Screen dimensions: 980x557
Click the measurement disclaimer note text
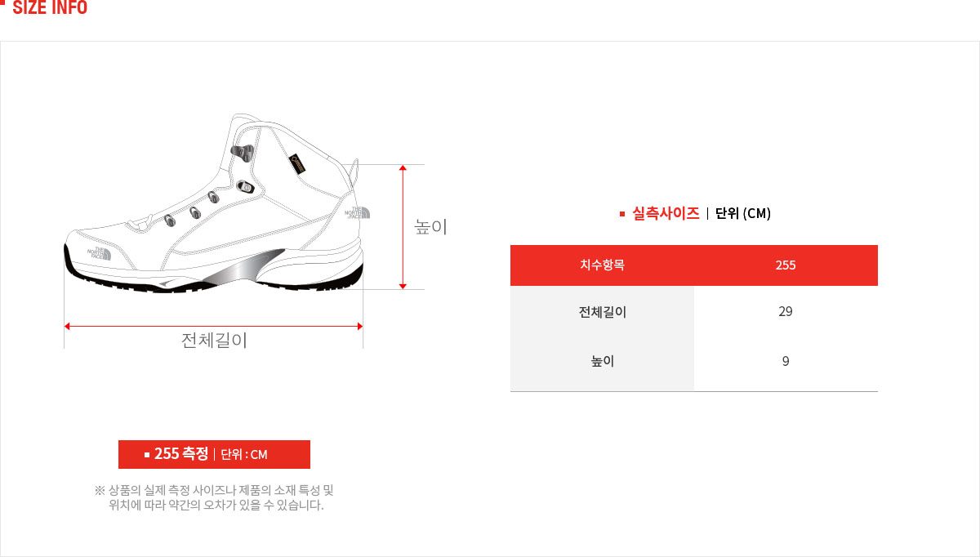click(215, 497)
